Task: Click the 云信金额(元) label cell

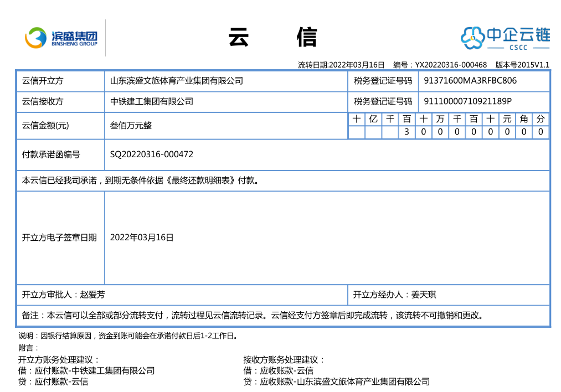Action: coord(45,126)
